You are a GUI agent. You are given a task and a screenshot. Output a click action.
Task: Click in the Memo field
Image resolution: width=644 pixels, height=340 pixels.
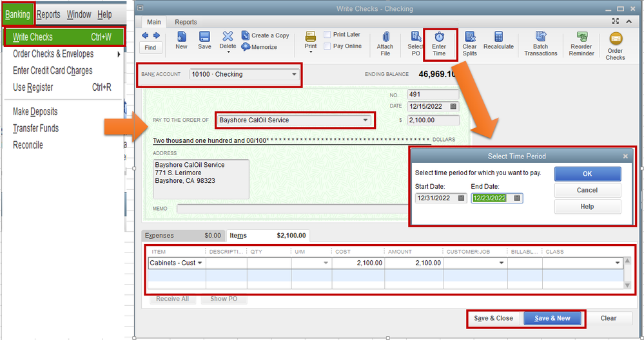293,209
